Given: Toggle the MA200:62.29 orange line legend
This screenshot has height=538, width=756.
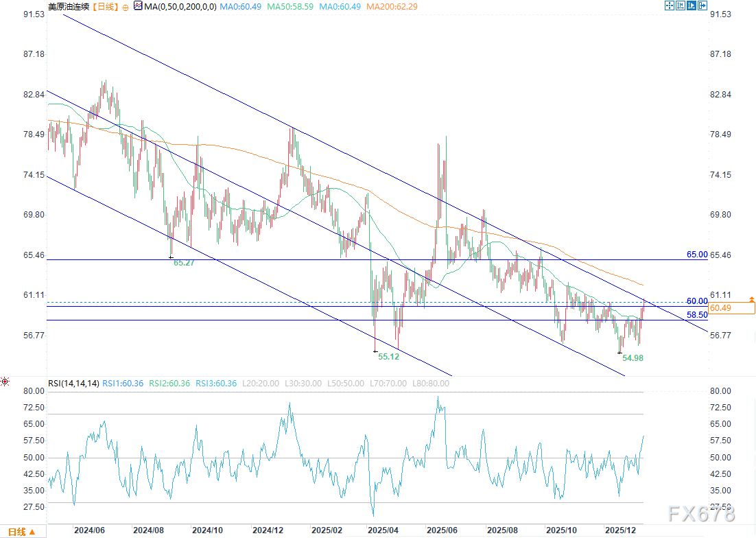Looking at the screenshot, I should click(x=391, y=6).
